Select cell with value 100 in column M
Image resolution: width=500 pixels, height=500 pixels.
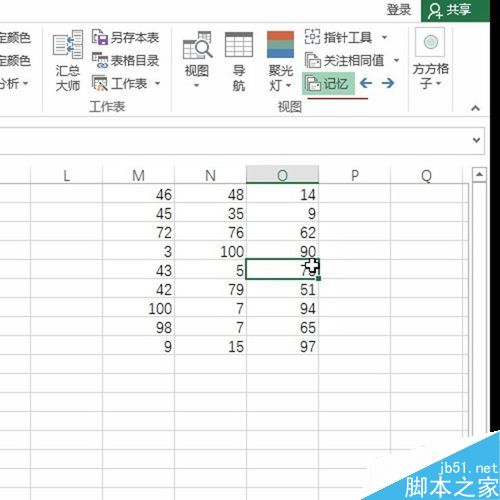click(138, 308)
